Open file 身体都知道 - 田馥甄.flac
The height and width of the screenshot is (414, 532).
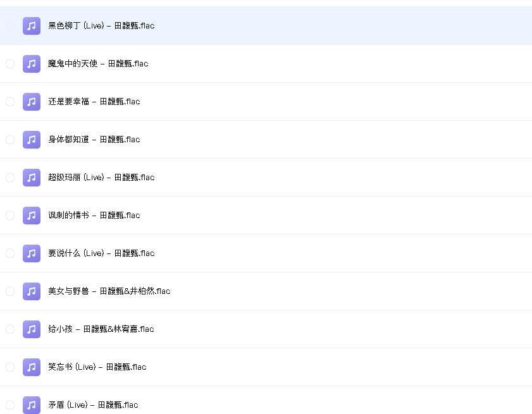click(94, 140)
